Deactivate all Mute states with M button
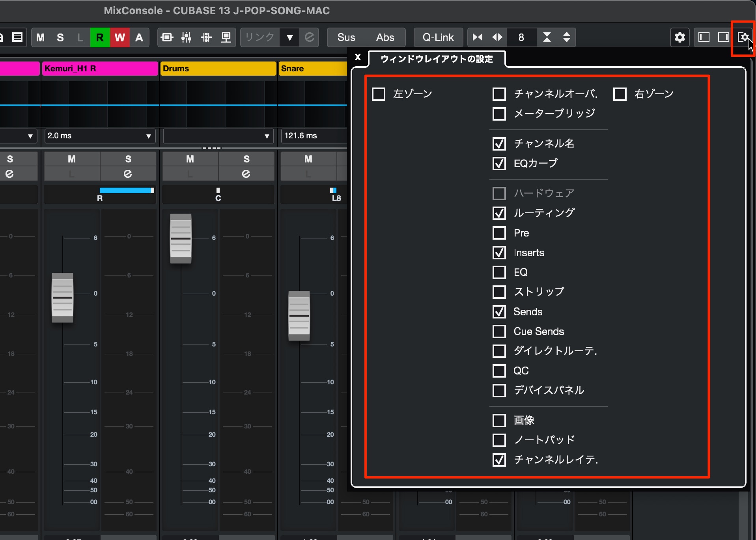Screen dimensions: 756x540 point(40,37)
